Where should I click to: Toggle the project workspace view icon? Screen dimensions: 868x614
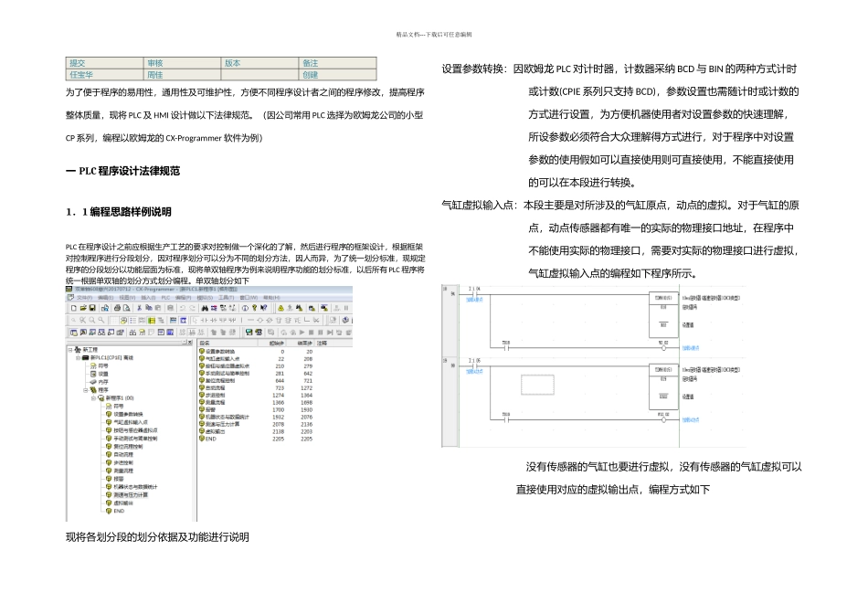click(x=74, y=333)
